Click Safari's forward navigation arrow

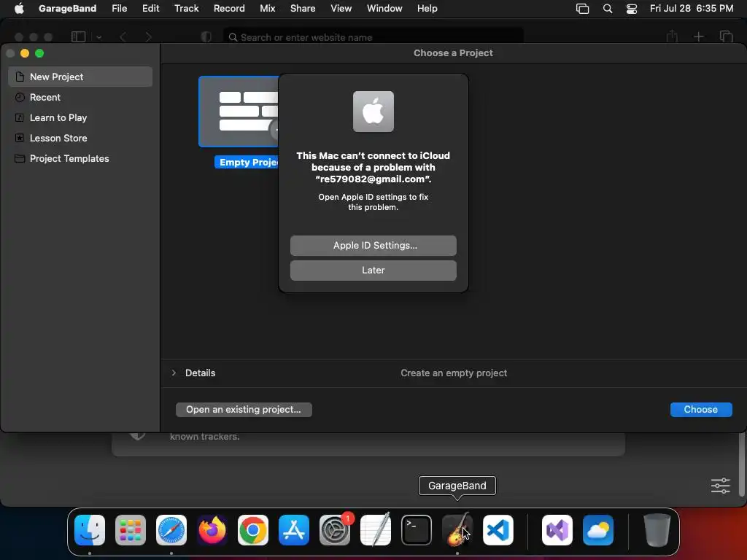coord(148,37)
